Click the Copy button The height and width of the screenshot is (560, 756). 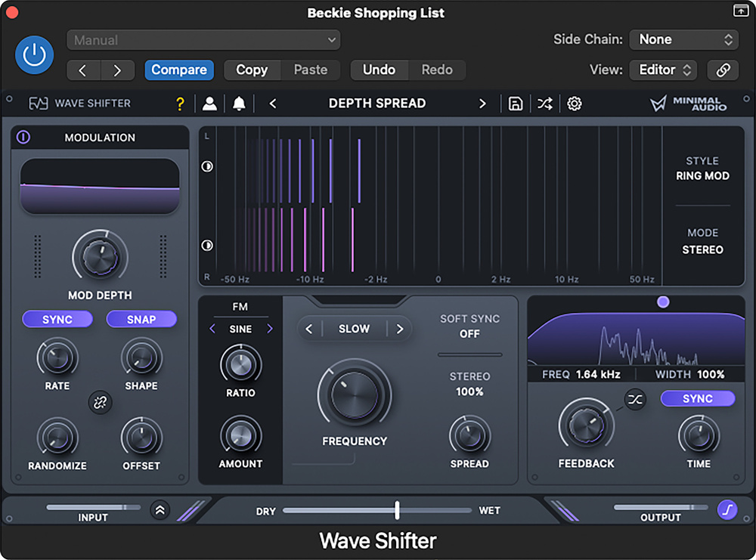[x=252, y=70]
